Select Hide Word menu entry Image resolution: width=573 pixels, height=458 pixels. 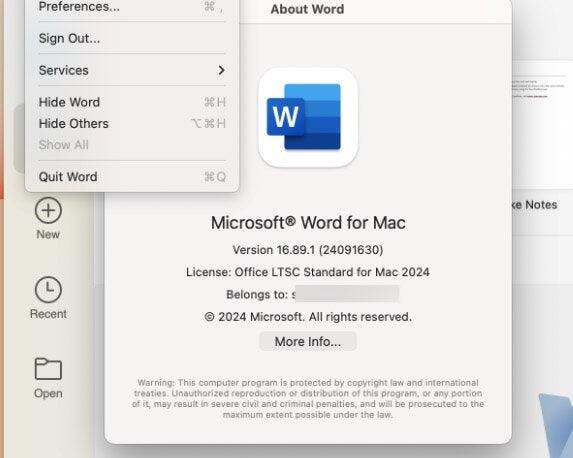click(x=132, y=102)
